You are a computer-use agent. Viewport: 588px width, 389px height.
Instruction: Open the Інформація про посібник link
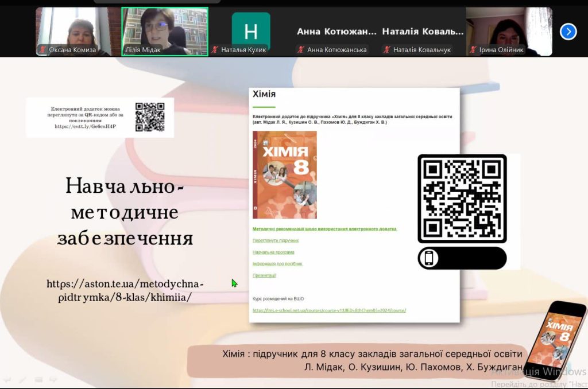(x=277, y=264)
